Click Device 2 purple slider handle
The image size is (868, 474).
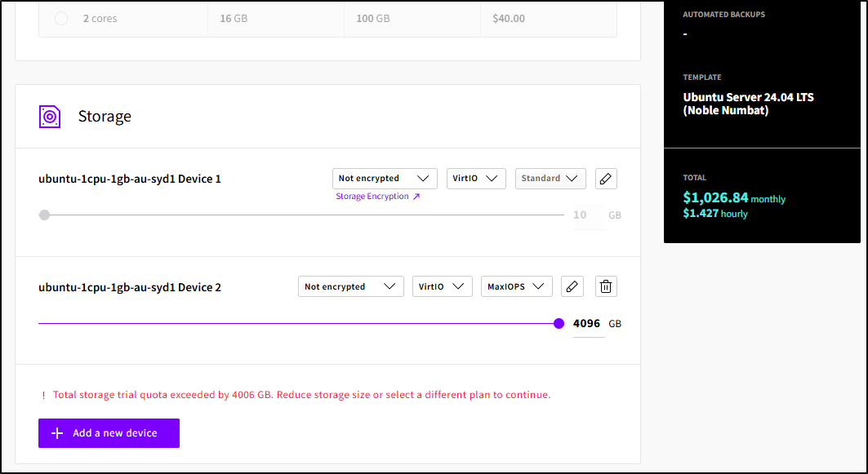pyautogui.click(x=559, y=324)
